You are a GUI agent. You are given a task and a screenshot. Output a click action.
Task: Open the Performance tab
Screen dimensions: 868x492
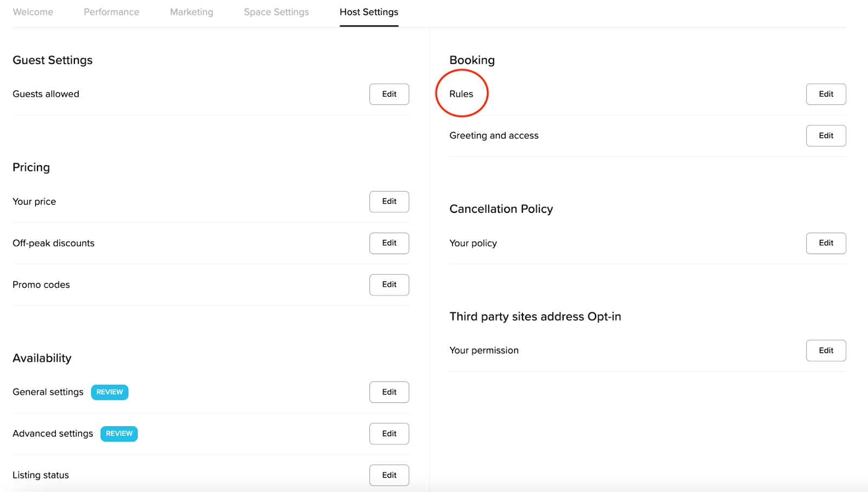click(x=111, y=12)
